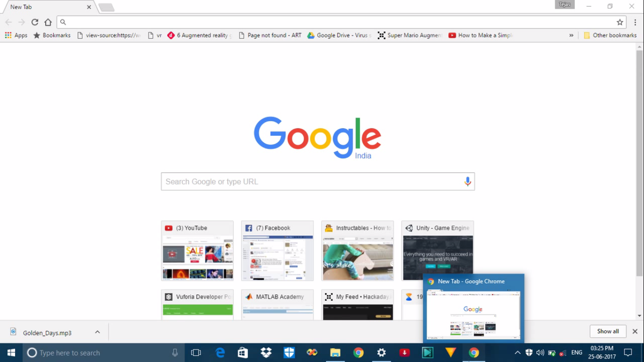The width and height of the screenshot is (644, 362).
Task: Open the Chrome three-dot menu
Action: (x=636, y=22)
